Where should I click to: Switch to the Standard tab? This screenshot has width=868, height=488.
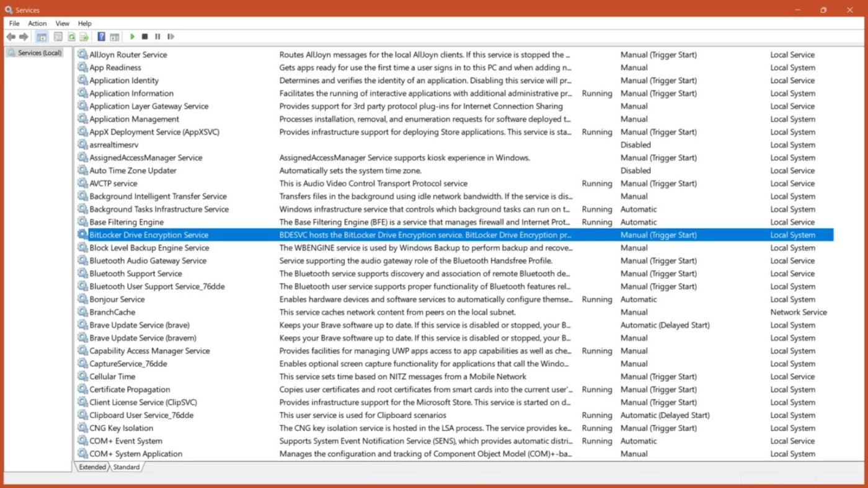coord(126,467)
